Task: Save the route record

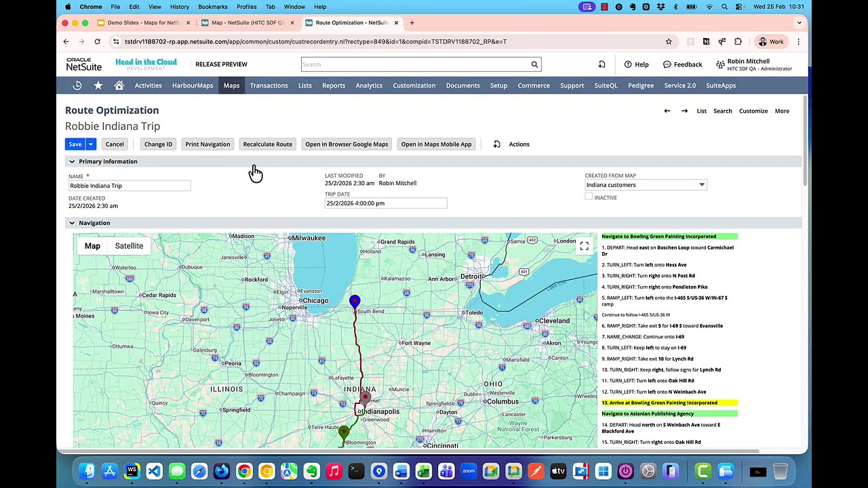Action: (75, 144)
